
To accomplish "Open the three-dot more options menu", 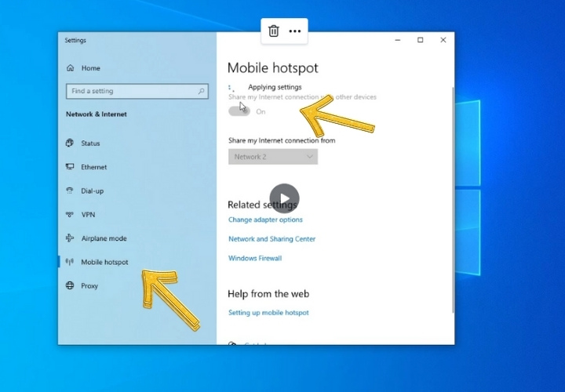I will pos(295,31).
